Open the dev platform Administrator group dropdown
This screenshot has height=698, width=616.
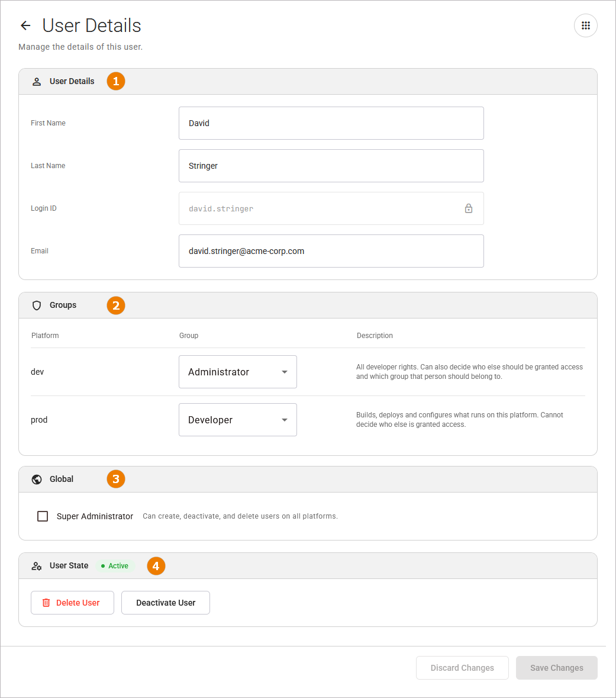tap(238, 372)
